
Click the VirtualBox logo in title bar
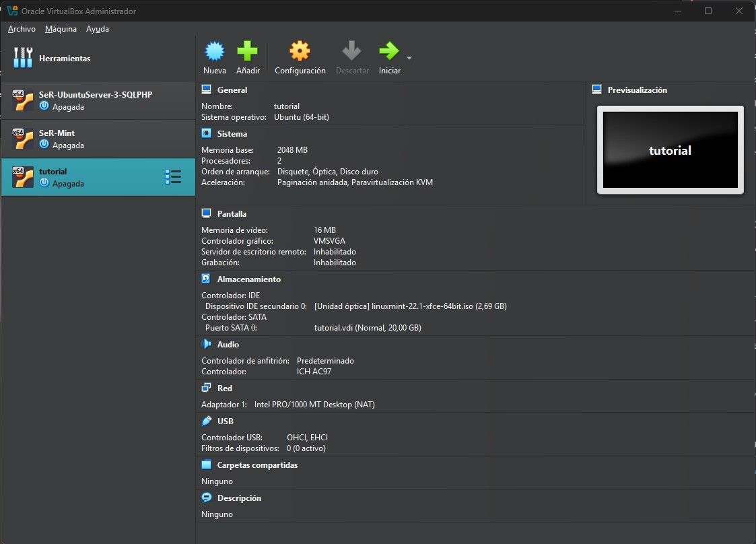[x=12, y=11]
